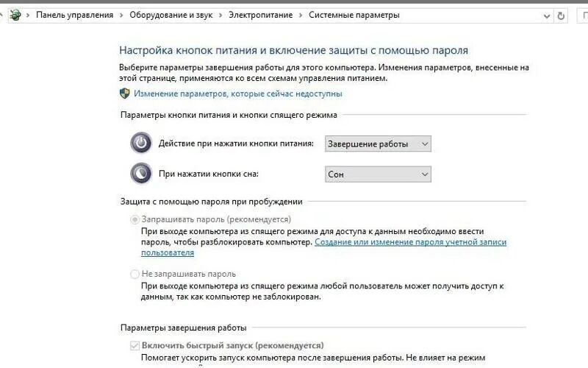588x368 pixels.
Task: Click the UAC shield icon
Action: click(124, 93)
